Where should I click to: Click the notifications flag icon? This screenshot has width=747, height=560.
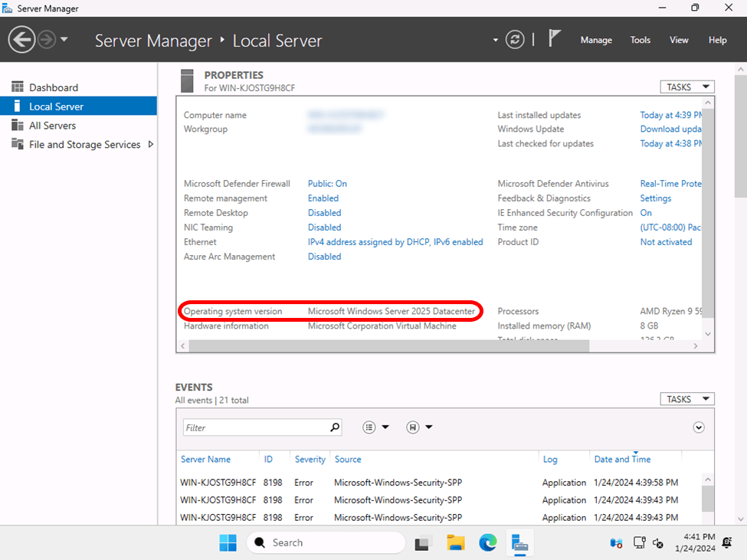553,38
